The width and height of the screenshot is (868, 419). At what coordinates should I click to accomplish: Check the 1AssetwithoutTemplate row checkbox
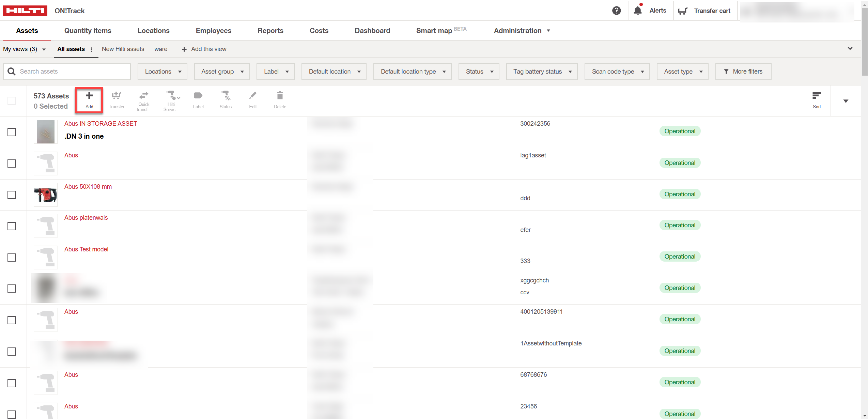click(12, 352)
